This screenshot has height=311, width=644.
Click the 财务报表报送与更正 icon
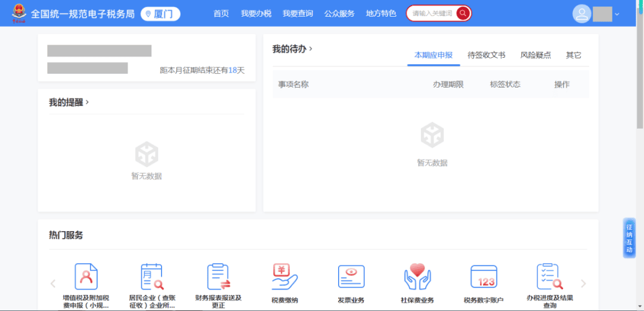pos(218,276)
